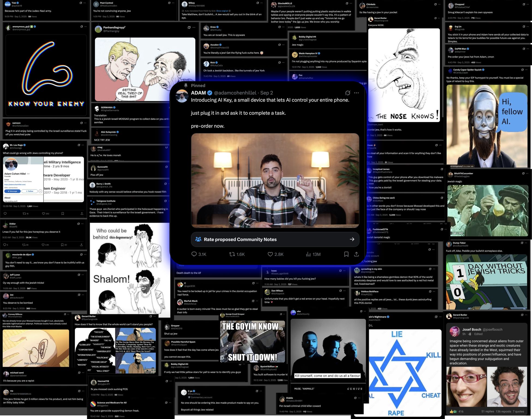Click Show original on Mikey's translated tweet
532x419 pixels.
pyautogui.click(x=223, y=11)
